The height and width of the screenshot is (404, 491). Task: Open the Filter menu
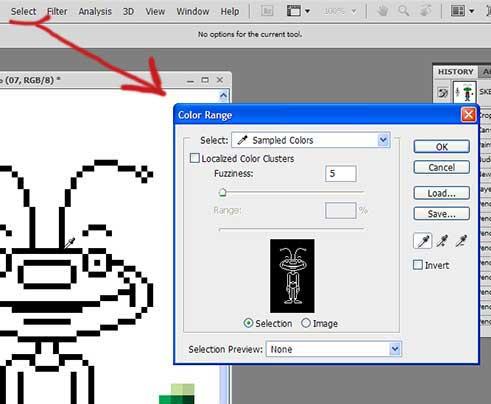57,11
